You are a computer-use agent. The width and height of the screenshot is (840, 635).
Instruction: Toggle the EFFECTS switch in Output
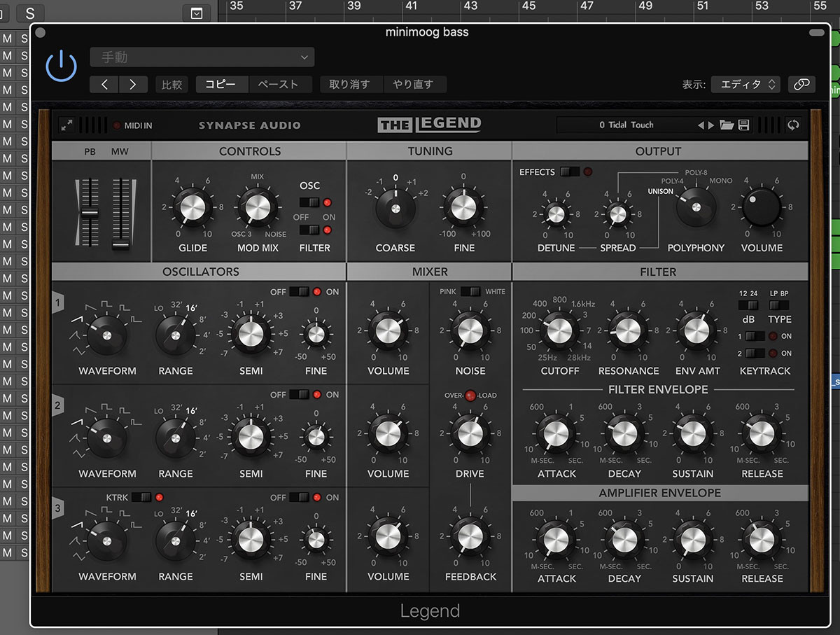click(x=569, y=172)
